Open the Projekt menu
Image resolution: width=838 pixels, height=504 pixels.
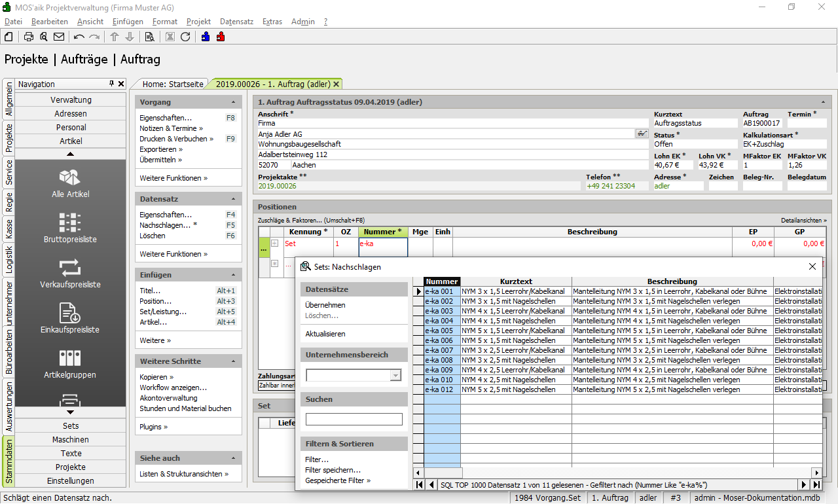(x=198, y=22)
